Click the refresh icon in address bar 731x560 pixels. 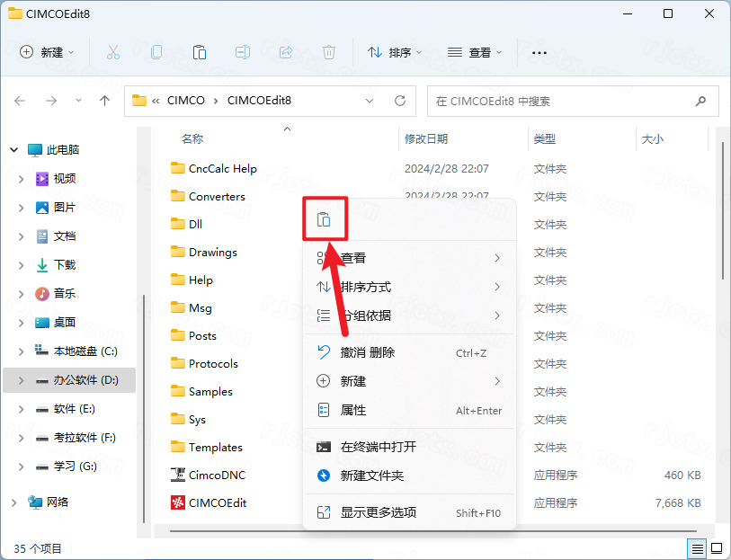click(x=400, y=101)
